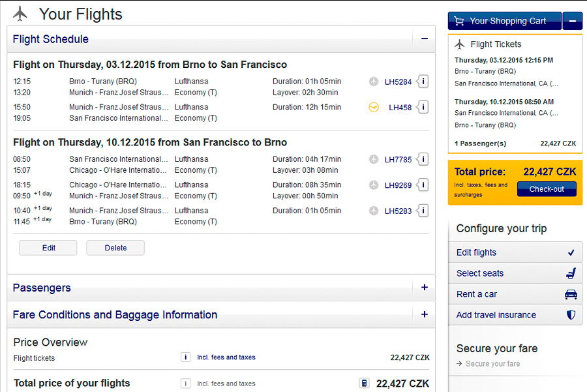Open flight number link LH5283
The height and width of the screenshot is (392, 587).
[398, 211]
